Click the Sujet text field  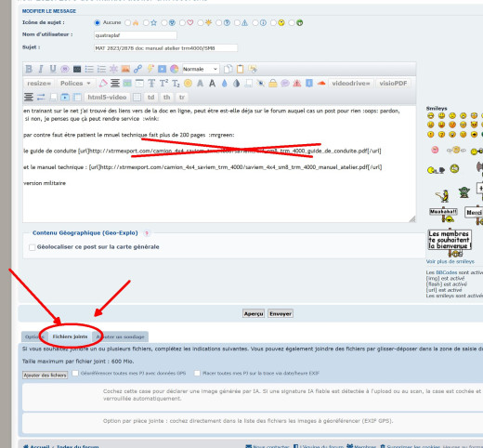click(165, 48)
